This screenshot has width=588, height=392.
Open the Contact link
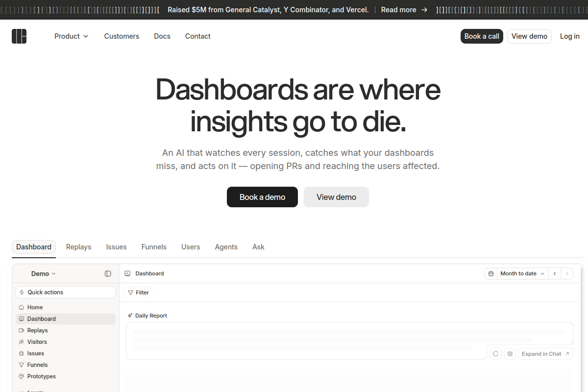198,36
